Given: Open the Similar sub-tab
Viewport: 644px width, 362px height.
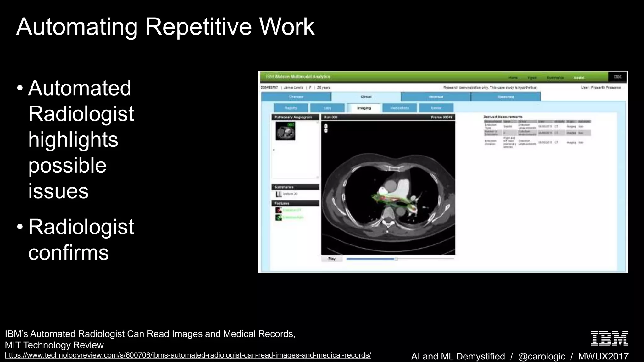Looking at the screenshot, I should pyautogui.click(x=436, y=108).
